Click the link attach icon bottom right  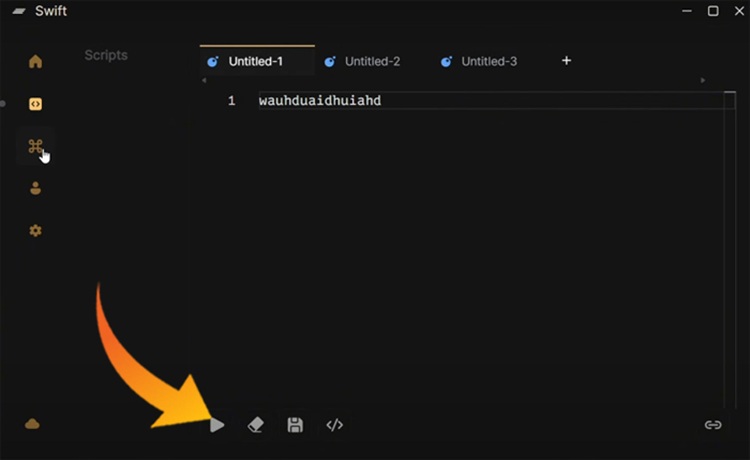click(x=713, y=425)
